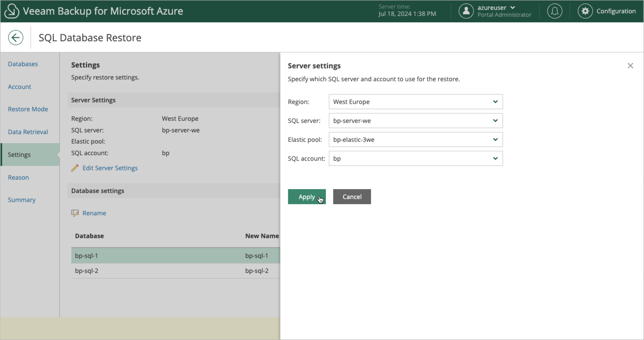
Task: Click the Configuration label in header
Action: (x=616, y=11)
